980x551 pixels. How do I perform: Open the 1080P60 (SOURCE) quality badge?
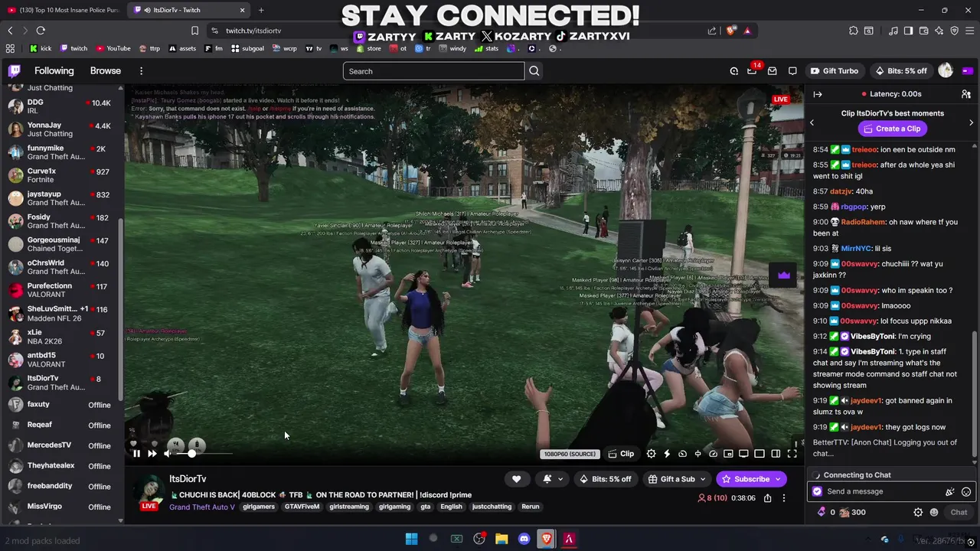click(x=570, y=454)
